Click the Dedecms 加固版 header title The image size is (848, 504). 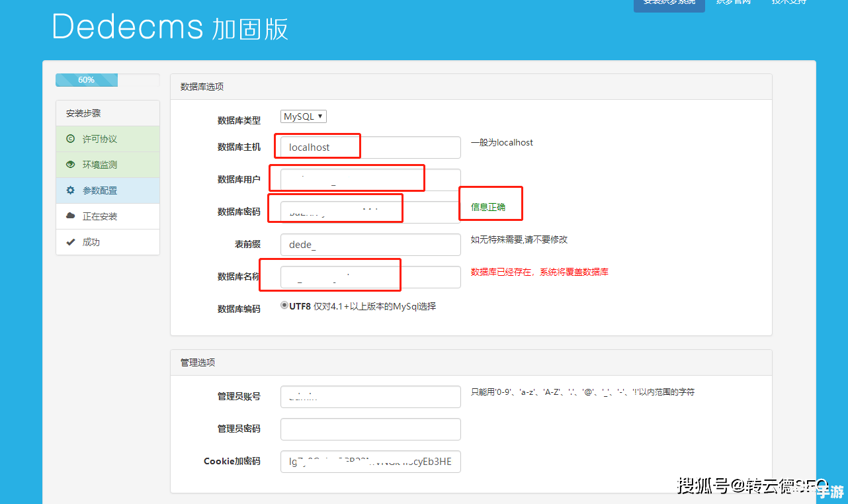[x=170, y=28]
